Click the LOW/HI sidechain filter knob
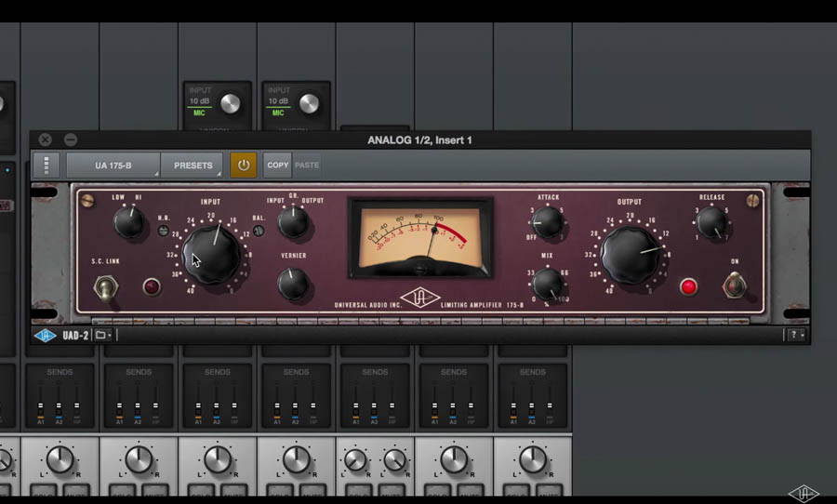The image size is (837, 504). (x=129, y=222)
